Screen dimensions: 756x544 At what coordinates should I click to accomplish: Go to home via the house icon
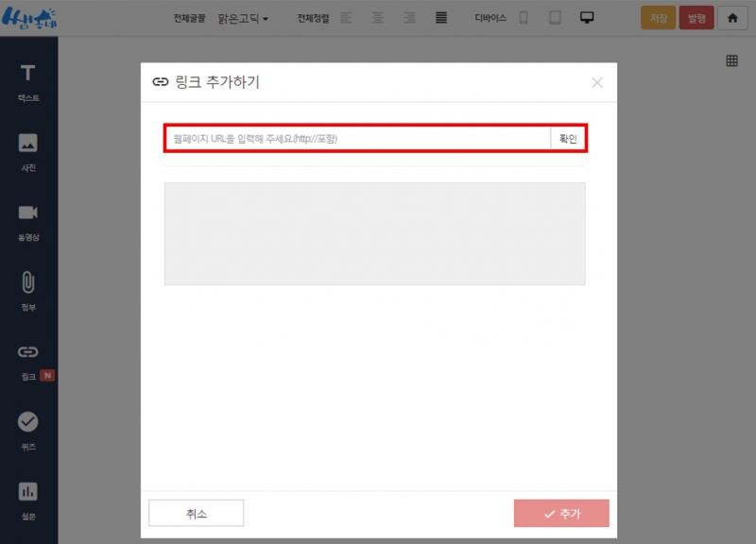click(x=732, y=18)
